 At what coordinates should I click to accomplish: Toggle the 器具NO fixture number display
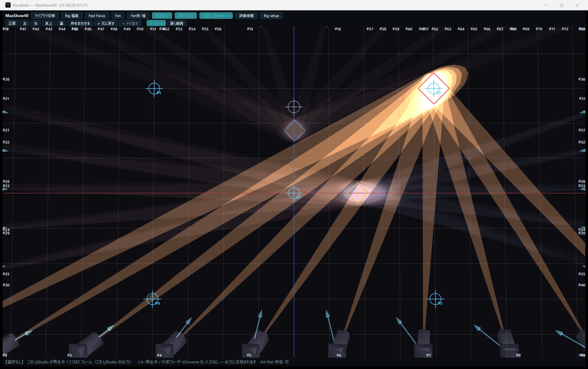click(162, 16)
